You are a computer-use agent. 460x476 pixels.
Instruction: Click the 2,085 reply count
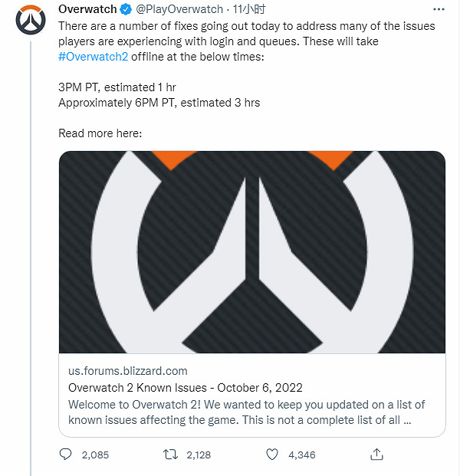(x=95, y=455)
